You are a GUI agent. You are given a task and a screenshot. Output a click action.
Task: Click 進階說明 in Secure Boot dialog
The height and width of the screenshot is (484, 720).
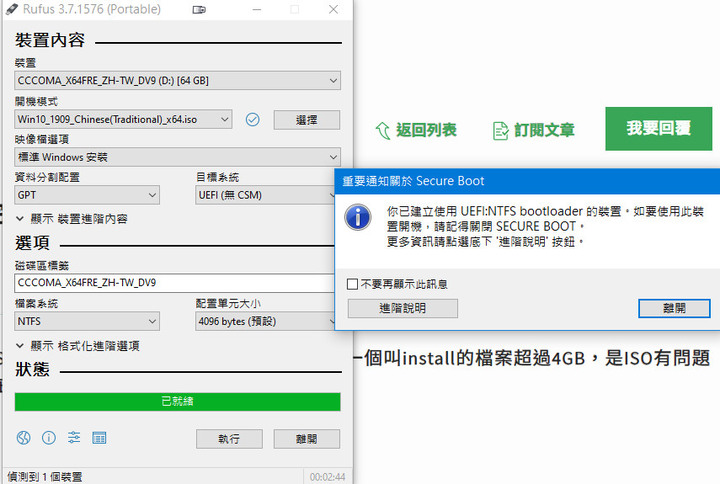click(x=403, y=308)
